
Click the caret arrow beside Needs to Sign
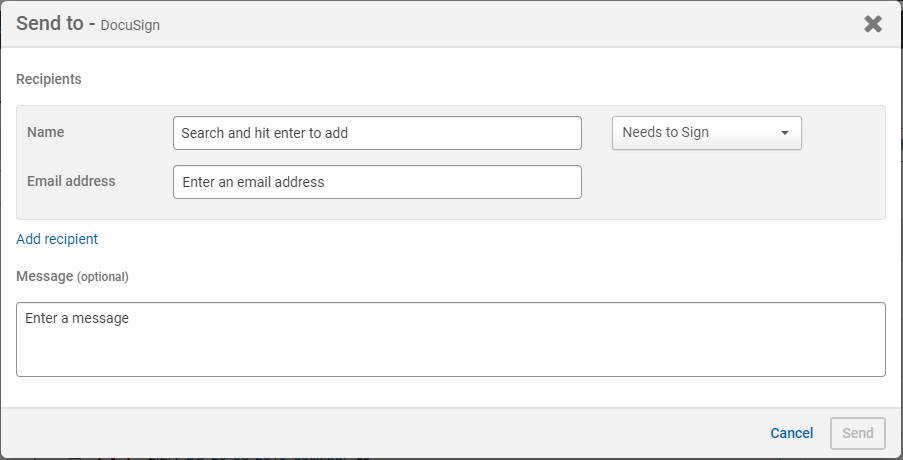coord(785,133)
